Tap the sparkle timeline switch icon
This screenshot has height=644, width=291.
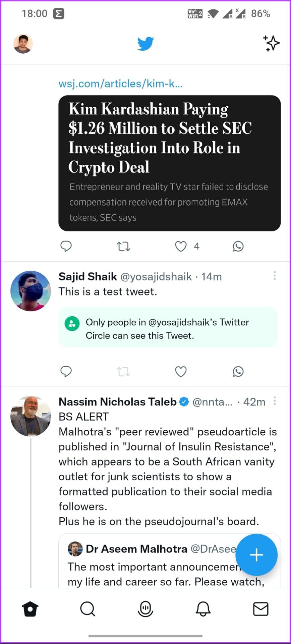click(x=271, y=43)
